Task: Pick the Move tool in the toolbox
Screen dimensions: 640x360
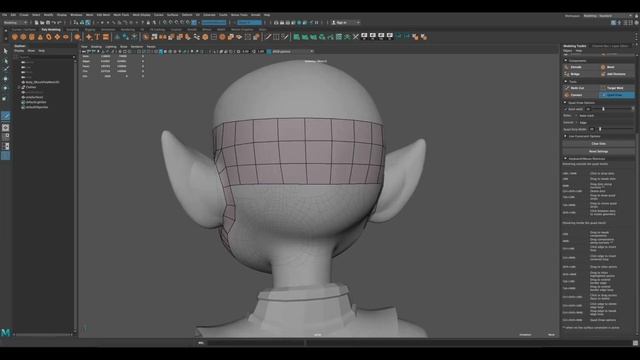Action: click(5, 79)
